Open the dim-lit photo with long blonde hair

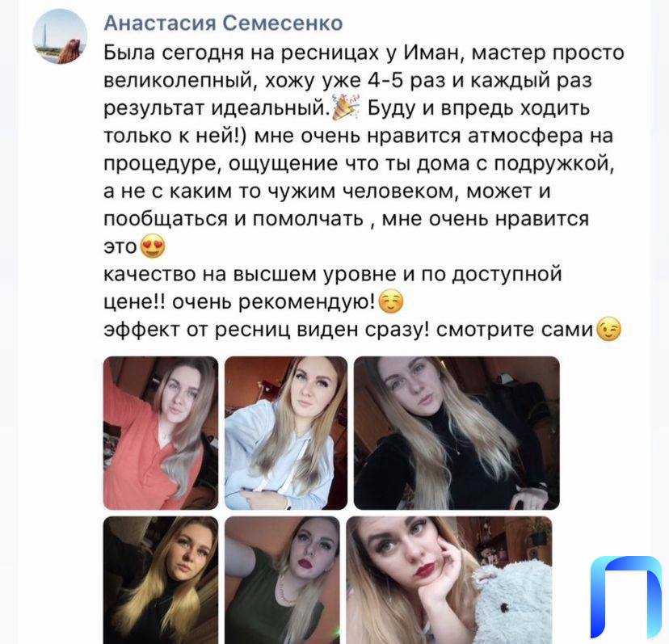(161, 580)
